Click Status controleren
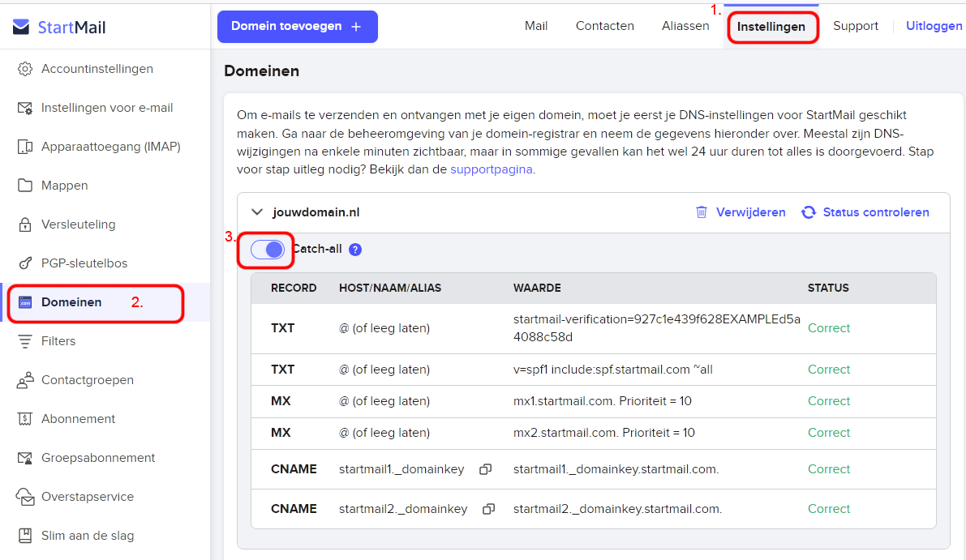Viewport: 966px width, 560px height. (876, 212)
